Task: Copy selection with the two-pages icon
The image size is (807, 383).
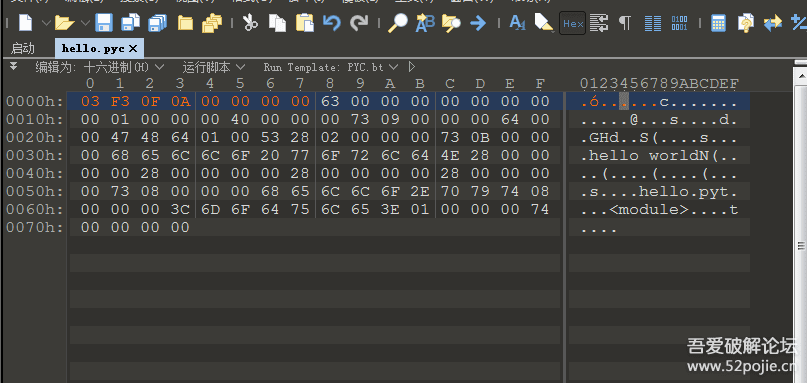Action: click(278, 23)
